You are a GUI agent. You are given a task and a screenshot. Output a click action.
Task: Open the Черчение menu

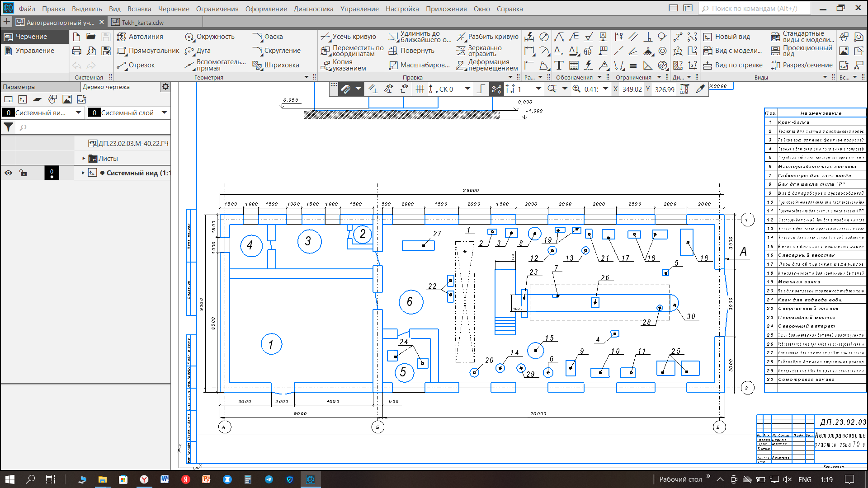click(174, 9)
